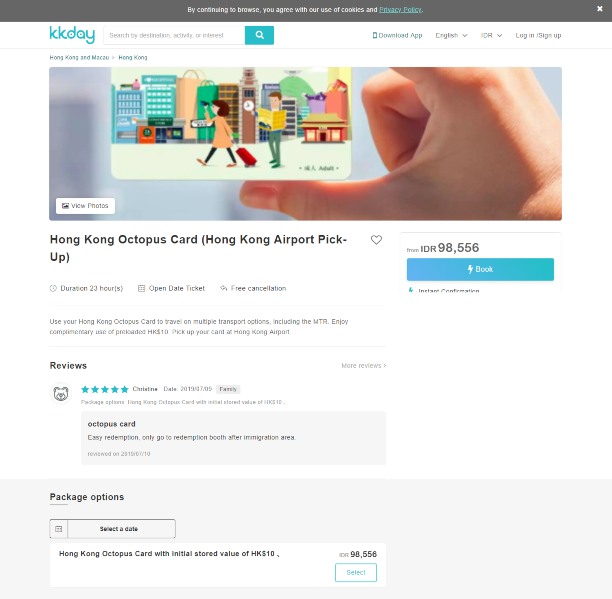612x599 pixels.
Task: Go to Hong Kong and Macau breadcrumb
Action: [79, 57]
